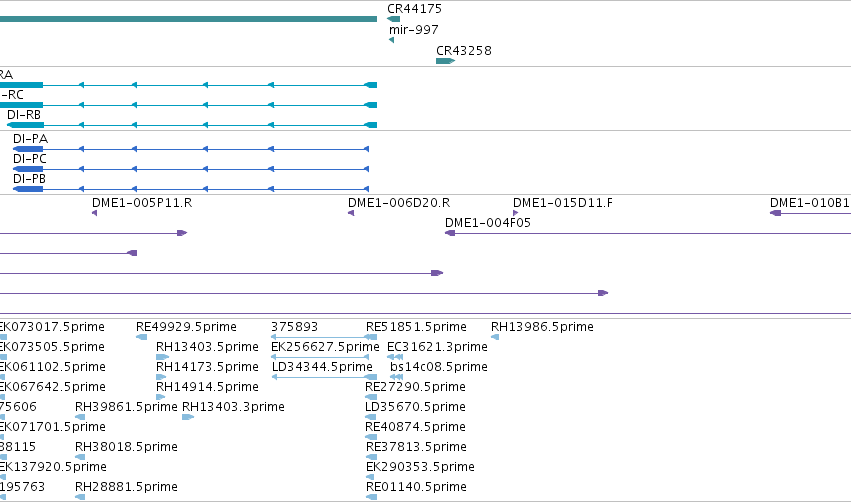This screenshot has height=502, width=851.
Task: Select the RH38018.5prime EST label
Action: [x=126, y=447]
